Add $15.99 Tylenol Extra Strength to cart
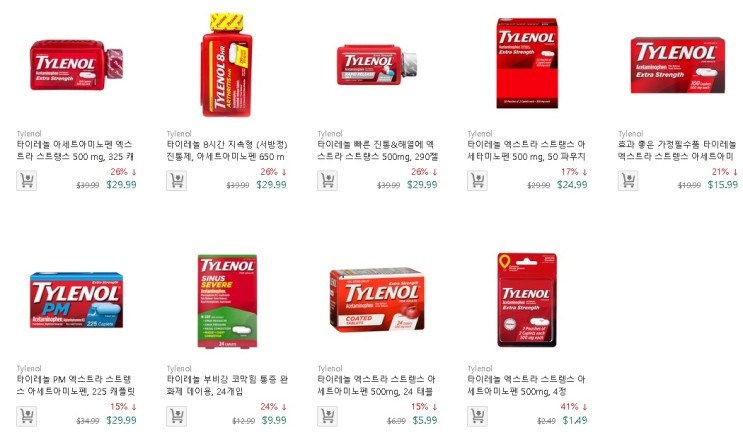 [x=628, y=181]
